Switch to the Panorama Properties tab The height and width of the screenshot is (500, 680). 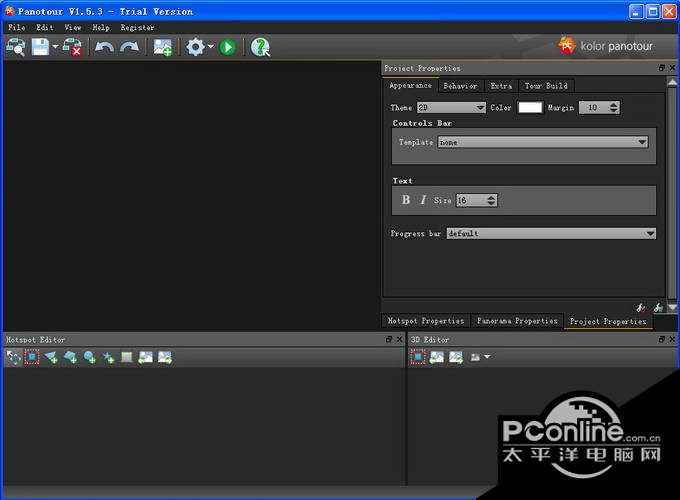(517, 321)
